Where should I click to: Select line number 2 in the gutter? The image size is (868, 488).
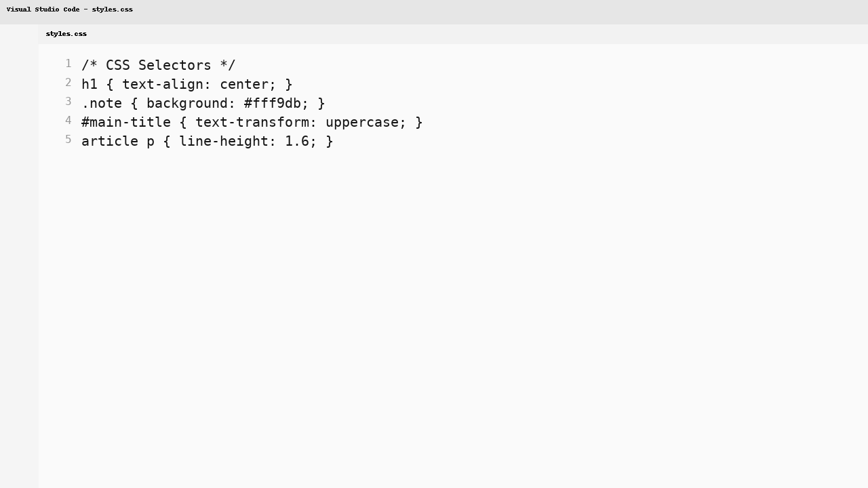coord(68,83)
